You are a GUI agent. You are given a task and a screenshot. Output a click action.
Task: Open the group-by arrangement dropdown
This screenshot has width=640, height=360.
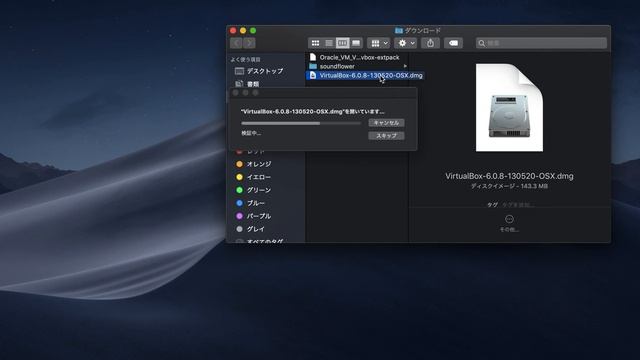[379, 43]
